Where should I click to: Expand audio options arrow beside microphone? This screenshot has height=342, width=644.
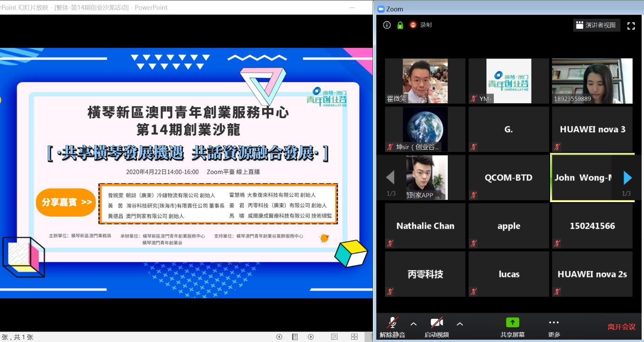413,324
